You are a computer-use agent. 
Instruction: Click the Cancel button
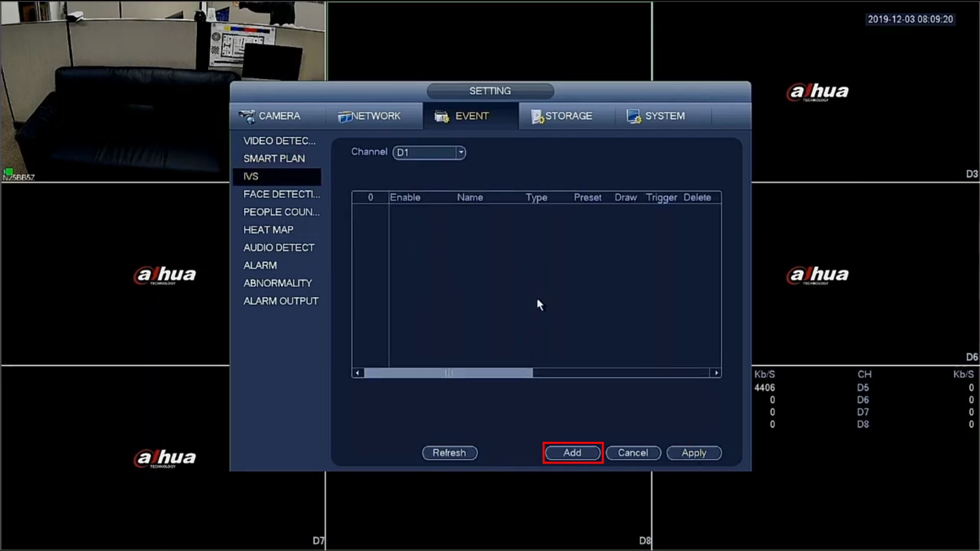point(633,453)
